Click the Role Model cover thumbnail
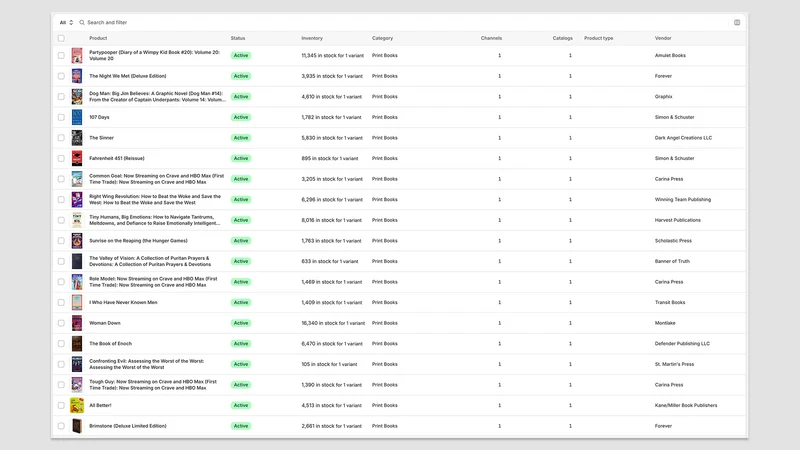 click(77, 282)
